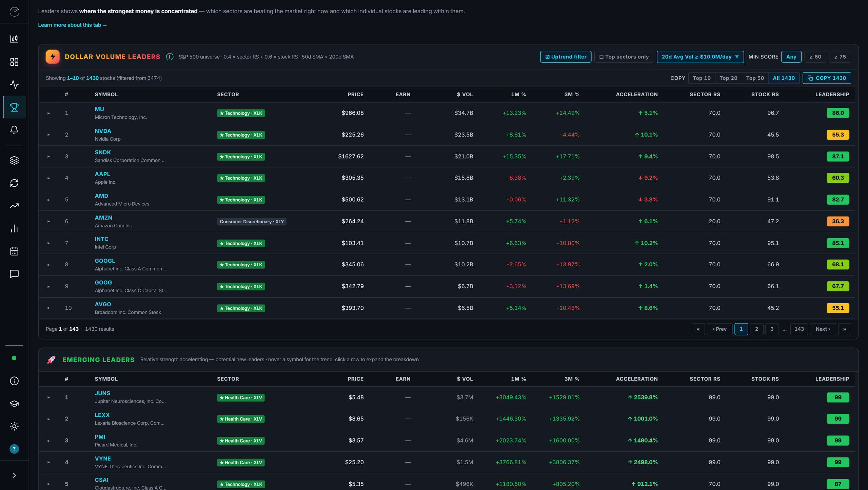868x490 pixels.
Task: Open the INTC symbol link
Action: coord(101,239)
